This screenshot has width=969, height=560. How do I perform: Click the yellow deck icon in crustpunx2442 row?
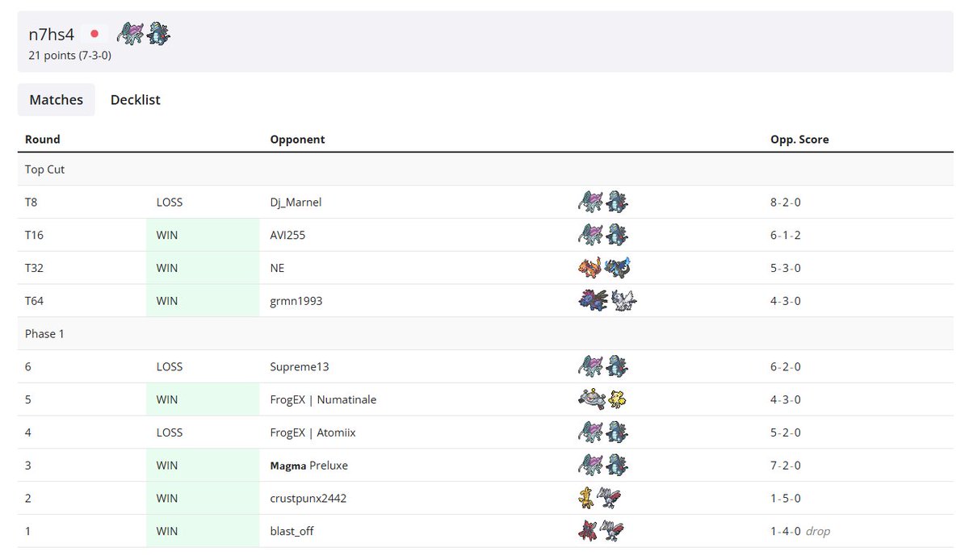point(586,499)
